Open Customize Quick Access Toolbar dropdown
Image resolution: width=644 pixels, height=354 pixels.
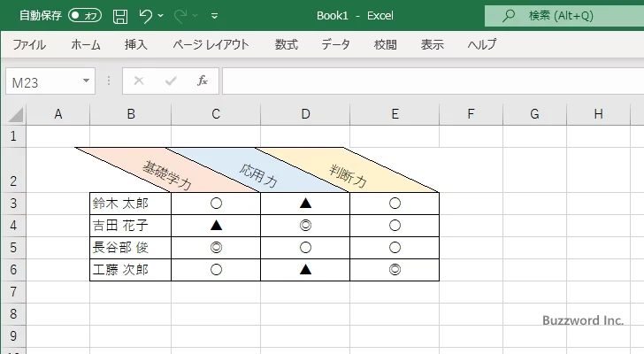(214, 16)
